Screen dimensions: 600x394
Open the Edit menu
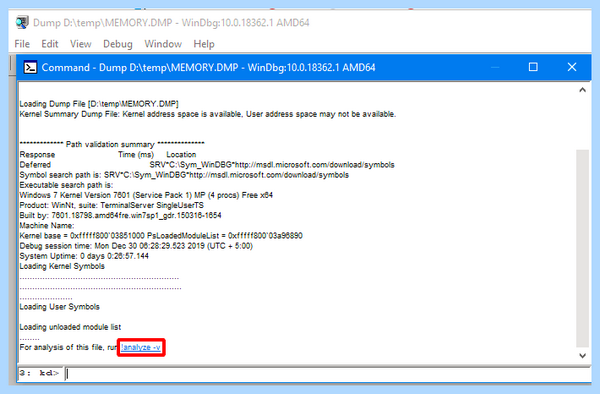point(50,44)
